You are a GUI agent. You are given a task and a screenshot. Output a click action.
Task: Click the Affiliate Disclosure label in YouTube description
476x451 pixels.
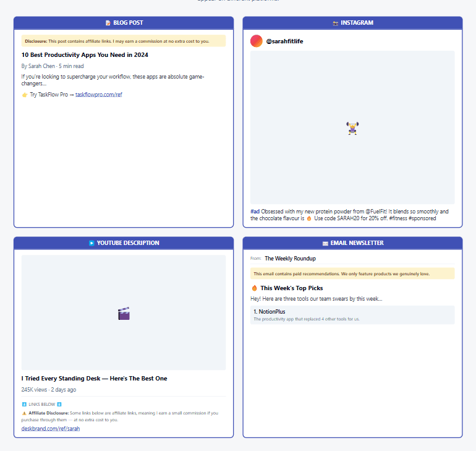[49, 413]
